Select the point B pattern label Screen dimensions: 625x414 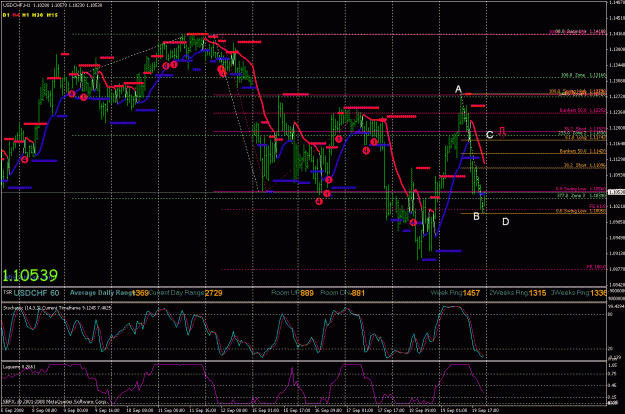point(476,216)
